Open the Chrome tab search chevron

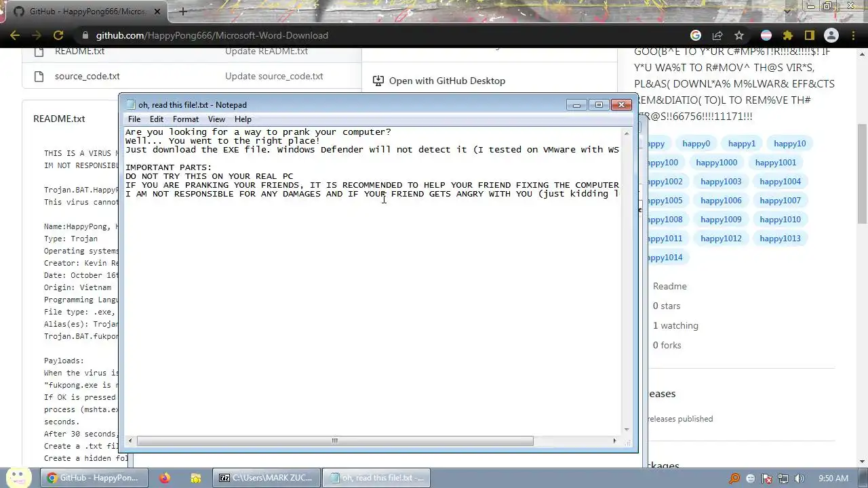787,11
